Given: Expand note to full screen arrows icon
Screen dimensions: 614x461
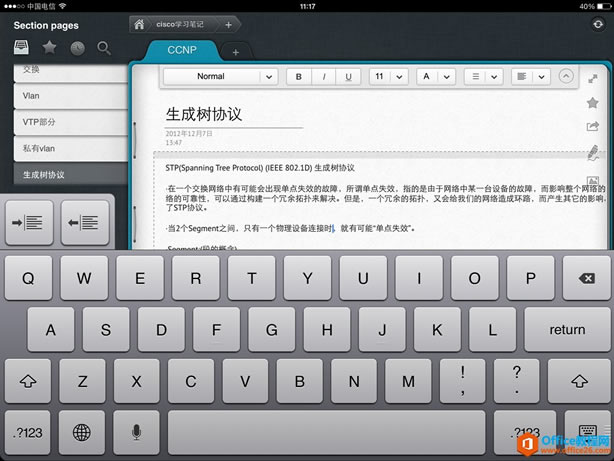Looking at the screenshot, I should pos(593,79).
